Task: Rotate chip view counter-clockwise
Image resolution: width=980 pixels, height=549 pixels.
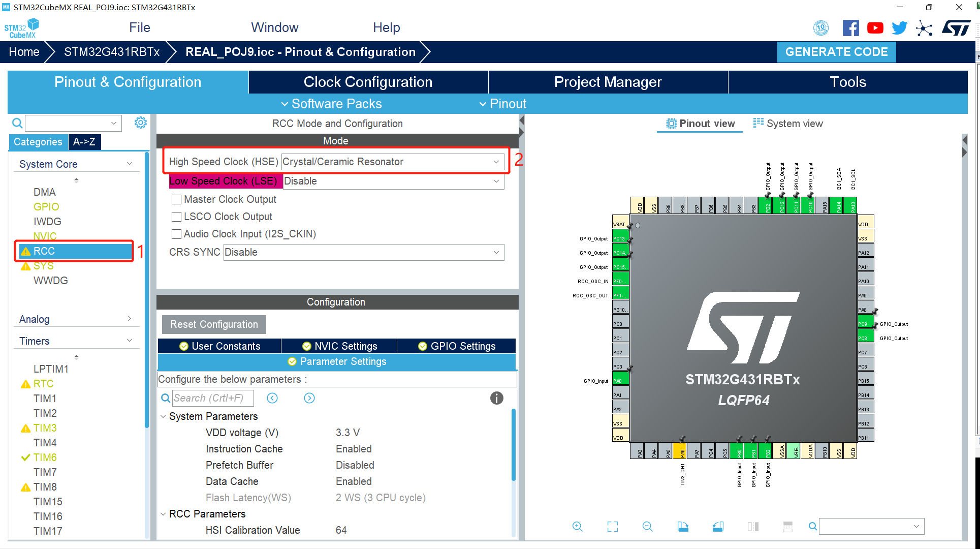Action: (x=718, y=527)
